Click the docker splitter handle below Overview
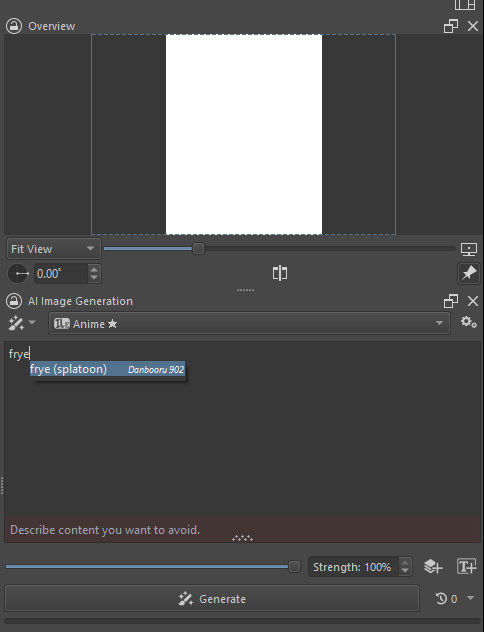This screenshot has width=484, height=632. pos(245,290)
